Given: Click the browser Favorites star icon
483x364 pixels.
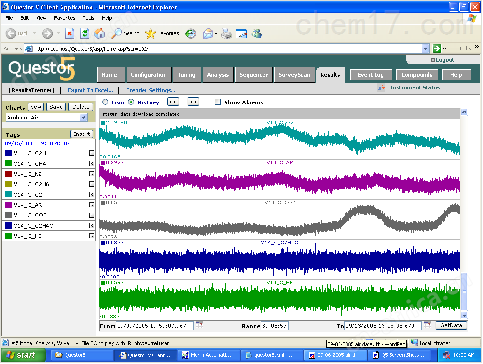Looking at the screenshot, I should (150, 33).
